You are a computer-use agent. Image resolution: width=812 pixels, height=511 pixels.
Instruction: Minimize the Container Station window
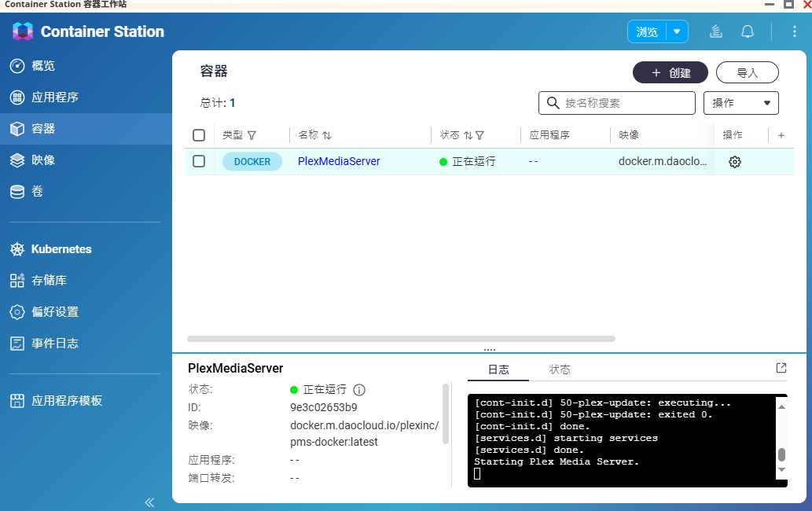click(x=769, y=4)
